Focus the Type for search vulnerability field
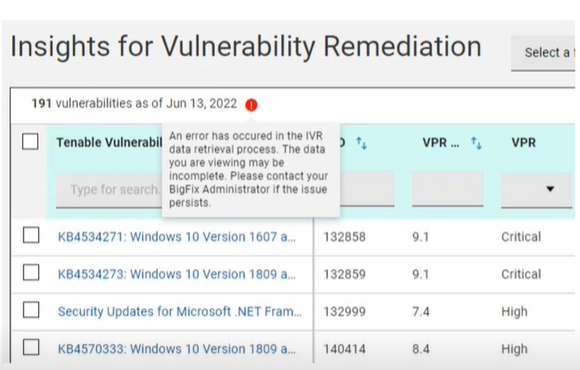580x370 pixels. click(x=109, y=190)
